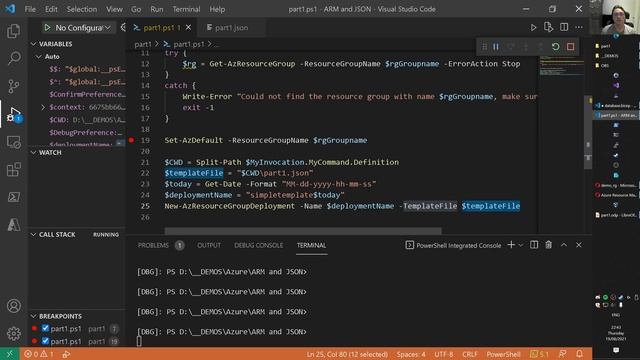640x360 pixels.
Task: Restart the debug session
Action: (556, 47)
